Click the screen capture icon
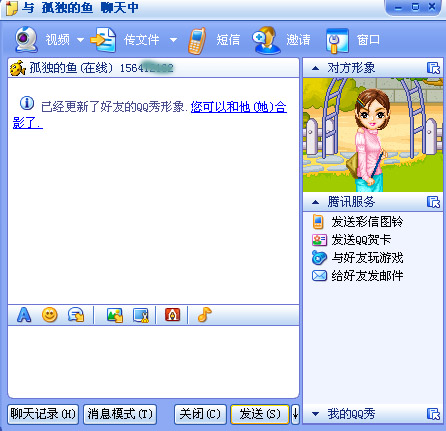 pyautogui.click(x=141, y=315)
